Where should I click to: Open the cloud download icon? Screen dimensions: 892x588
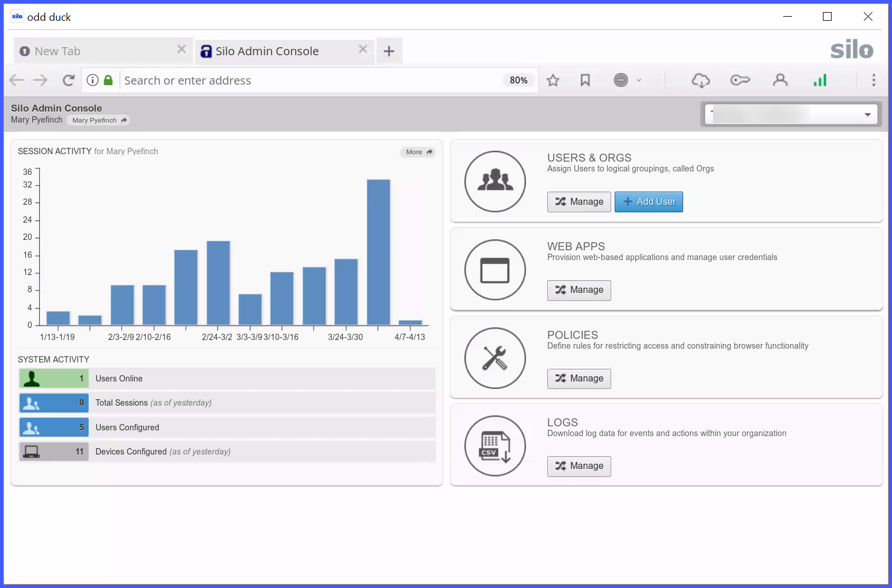click(701, 80)
